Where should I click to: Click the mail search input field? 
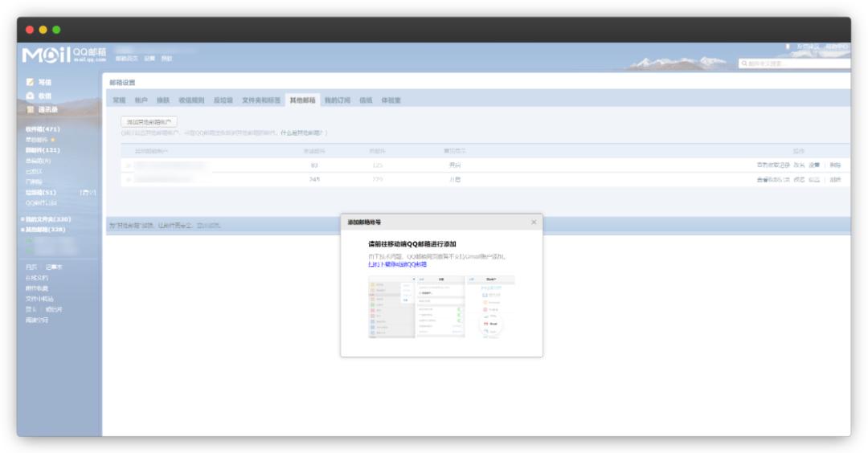(794, 63)
